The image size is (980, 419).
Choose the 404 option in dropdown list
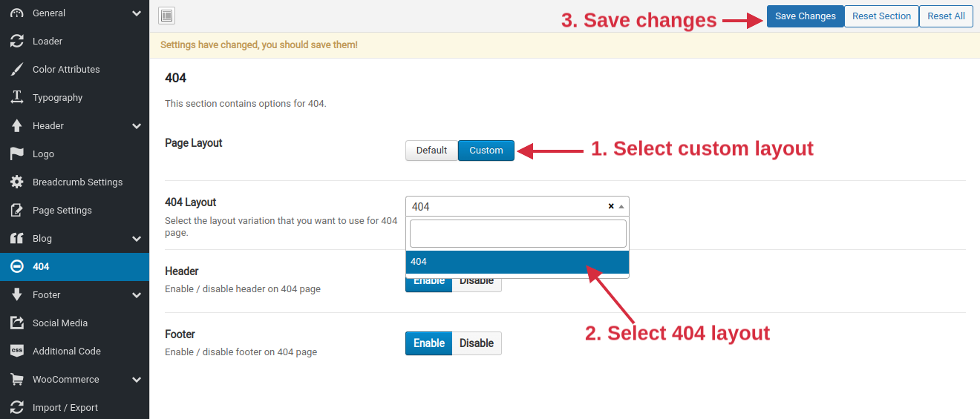(x=517, y=262)
